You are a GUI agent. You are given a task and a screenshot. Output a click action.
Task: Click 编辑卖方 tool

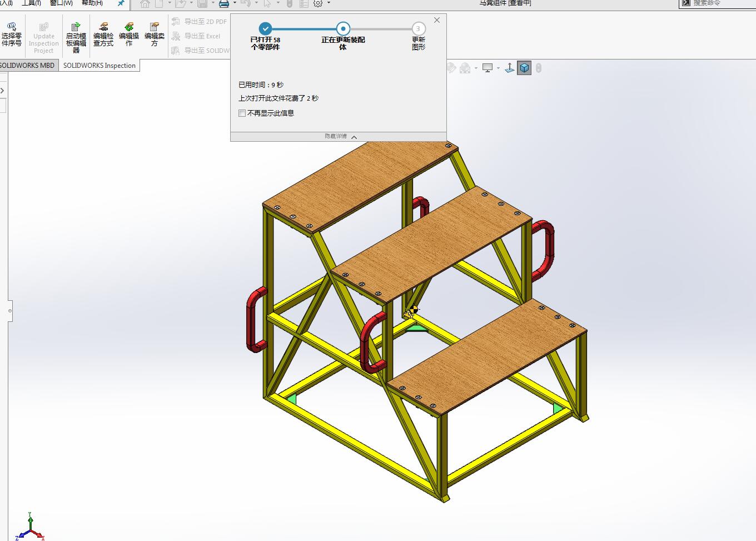(155, 34)
